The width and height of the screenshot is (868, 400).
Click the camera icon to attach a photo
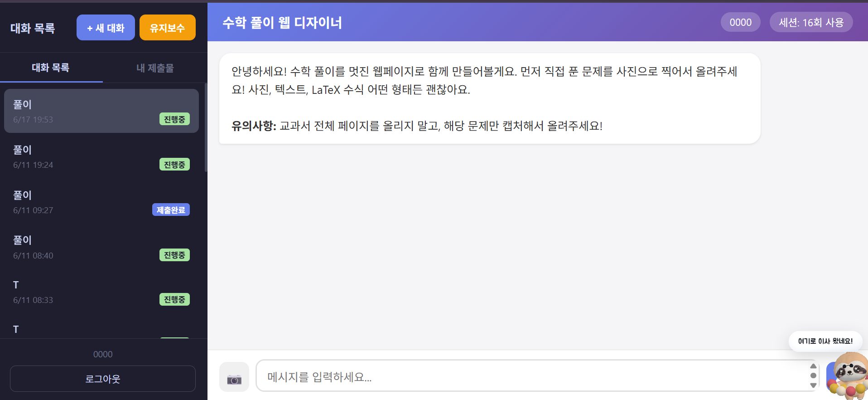tap(234, 377)
